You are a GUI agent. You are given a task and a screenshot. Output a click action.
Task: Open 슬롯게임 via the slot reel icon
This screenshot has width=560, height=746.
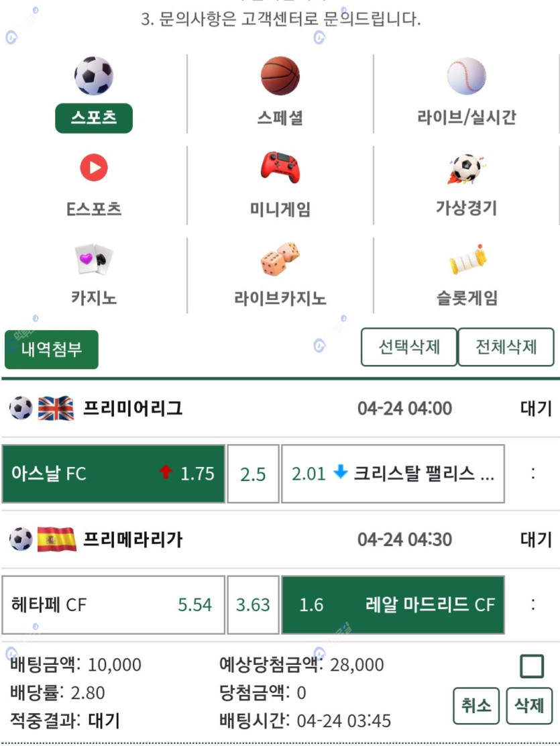pos(468,260)
